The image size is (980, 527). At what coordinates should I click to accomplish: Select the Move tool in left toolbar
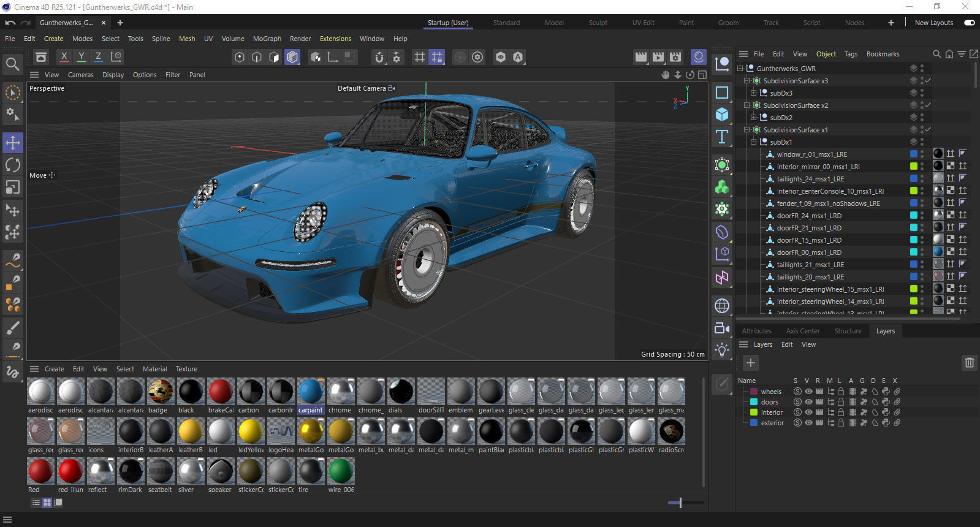(x=13, y=143)
